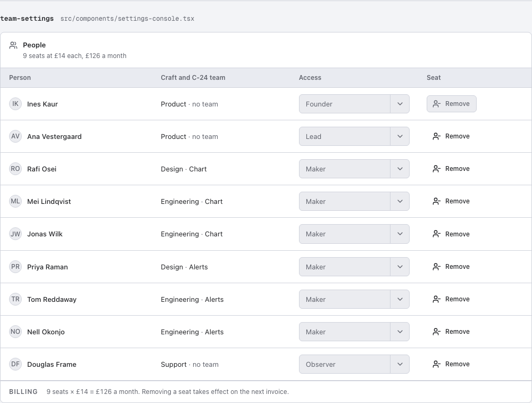The image size is (532, 403).
Task: Click the billing note about next invoice
Action: [168, 392]
